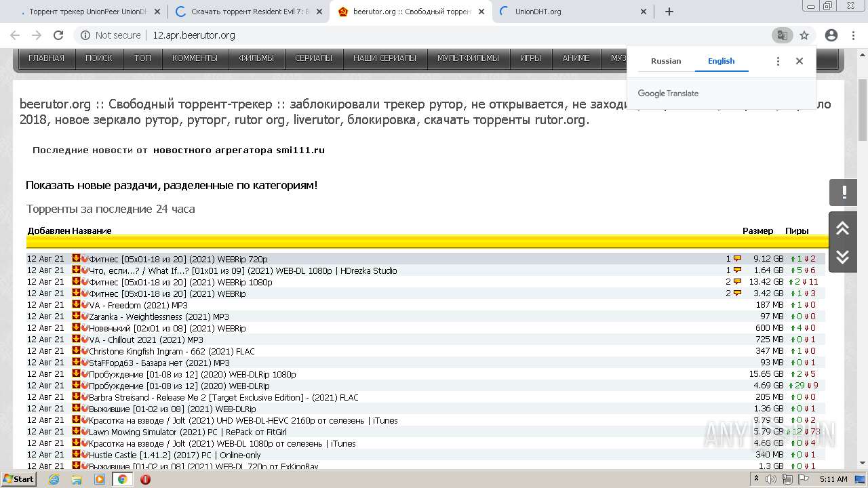Bookmark this page with the star icon
Viewport: 868px width, 488px height.
[x=804, y=35]
